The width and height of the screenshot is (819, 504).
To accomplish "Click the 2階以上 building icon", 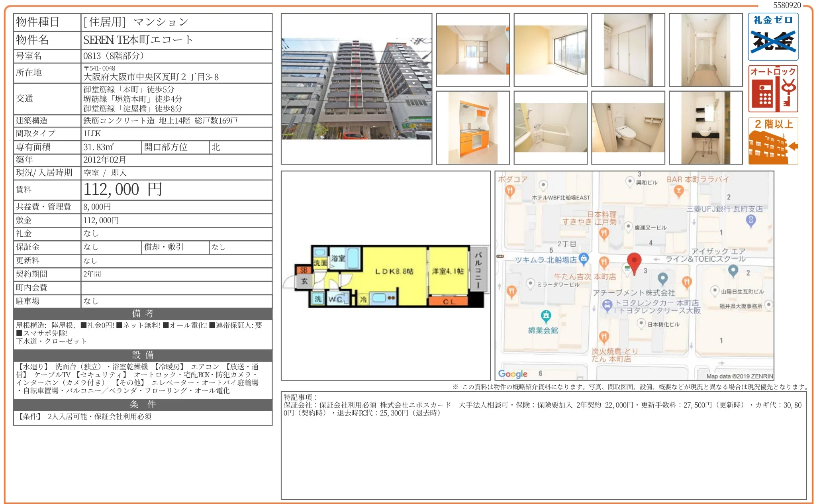I will click(x=773, y=141).
